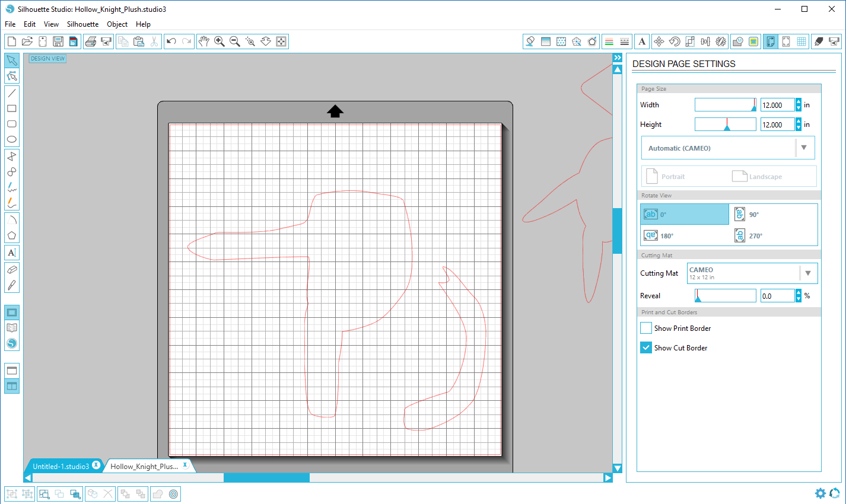
Task: Select the Eraser tool
Action: tap(12, 270)
